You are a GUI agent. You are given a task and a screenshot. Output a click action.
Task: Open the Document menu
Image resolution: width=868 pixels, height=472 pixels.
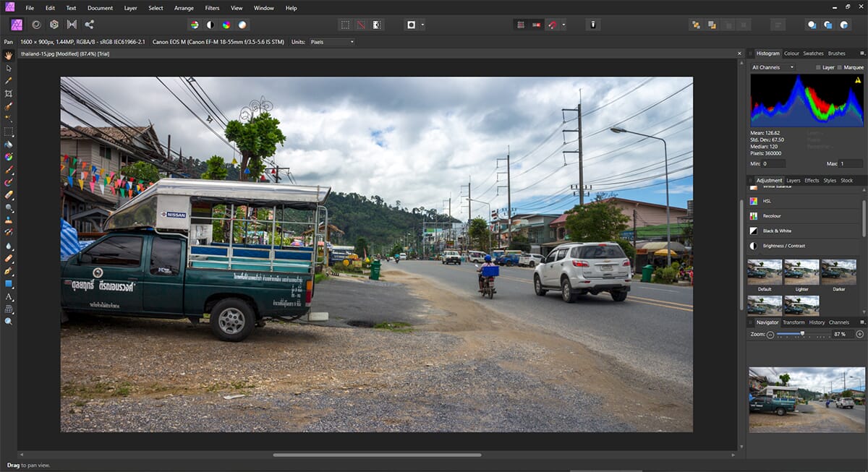click(100, 8)
